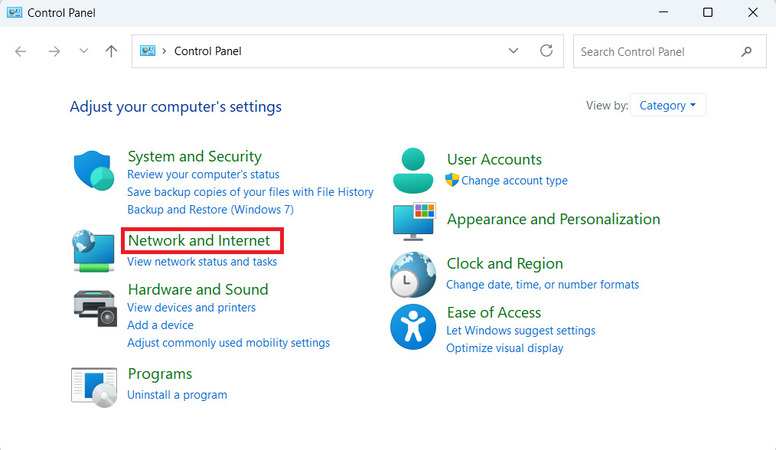Open View network status and tasks
776x450 pixels.
[202, 261]
